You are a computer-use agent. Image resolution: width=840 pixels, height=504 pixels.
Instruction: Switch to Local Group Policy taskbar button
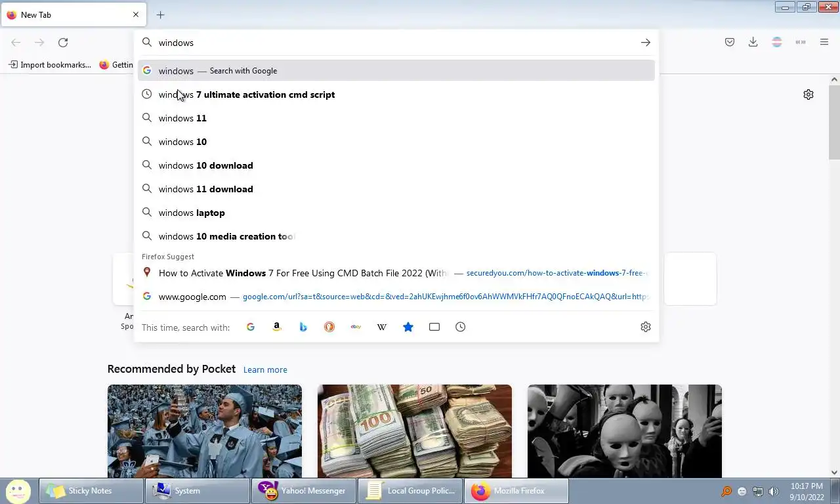pos(410,491)
